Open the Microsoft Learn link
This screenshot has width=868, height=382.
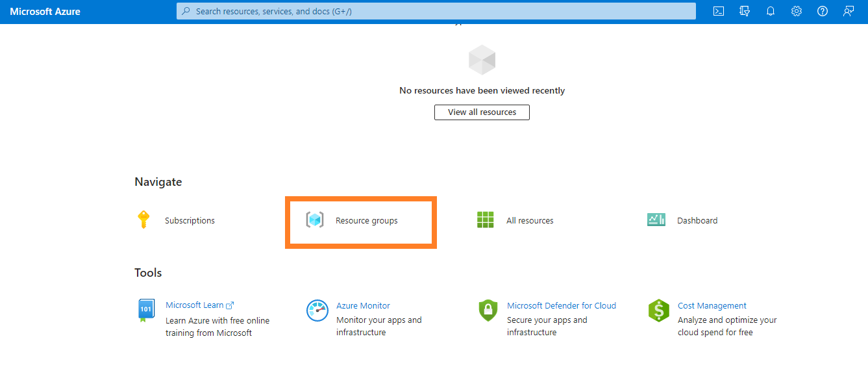click(x=195, y=305)
